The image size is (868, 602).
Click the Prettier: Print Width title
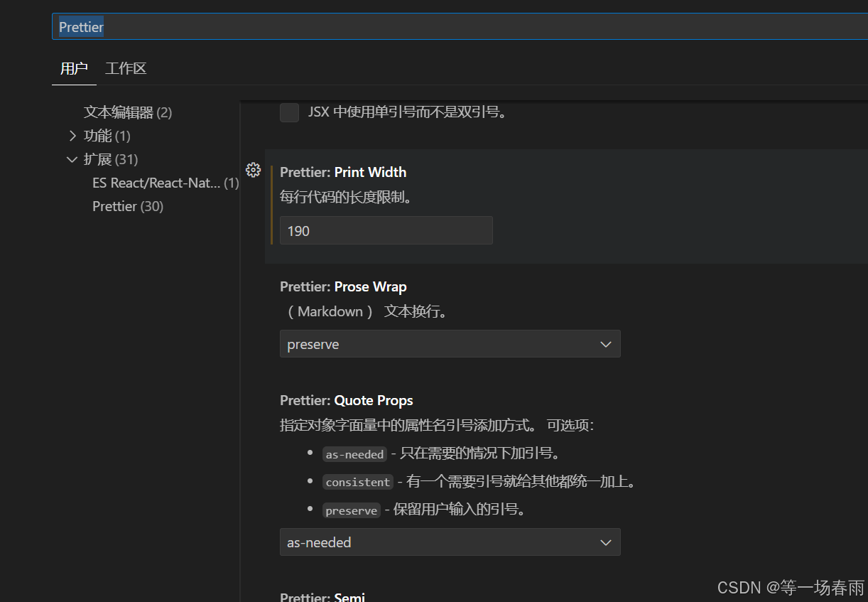click(343, 172)
